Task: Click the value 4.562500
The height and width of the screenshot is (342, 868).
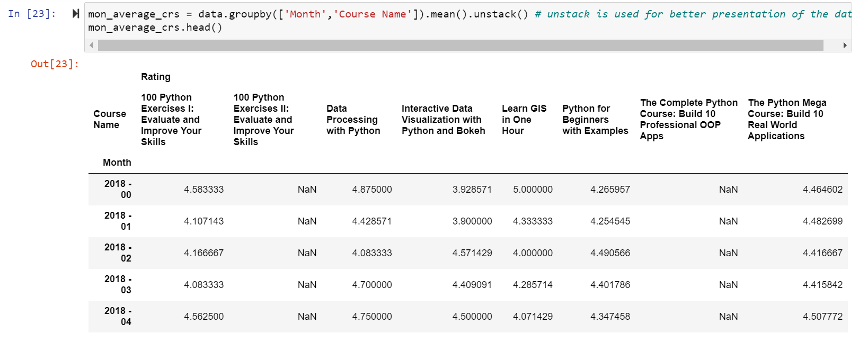Action: [x=203, y=317]
